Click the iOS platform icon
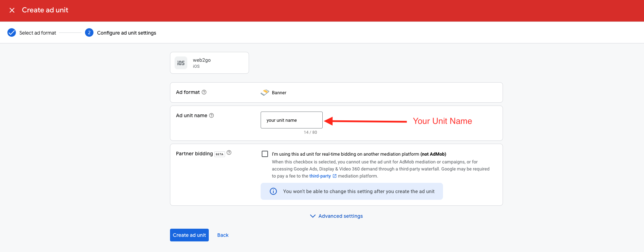 [181, 63]
